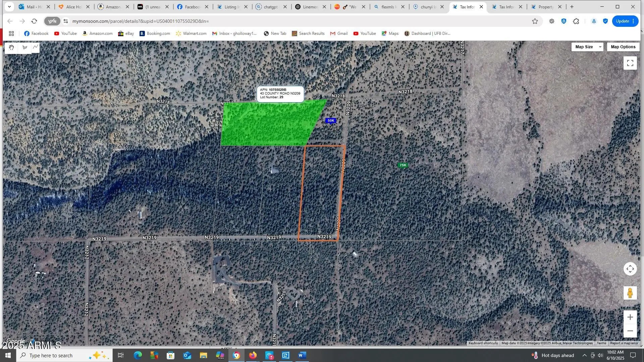Image resolution: width=644 pixels, height=362 pixels.
Task: Click the map camera rotate control
Action: coord(630,269)
